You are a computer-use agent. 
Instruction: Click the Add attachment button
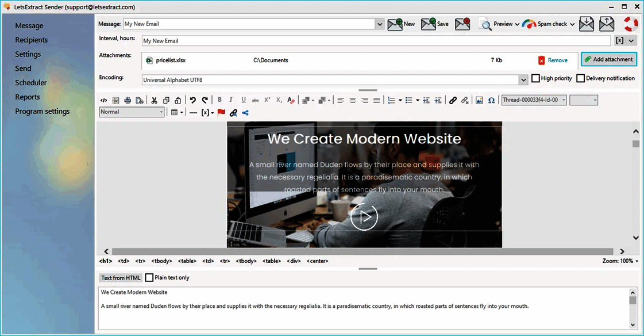click(x=609, y=59)
